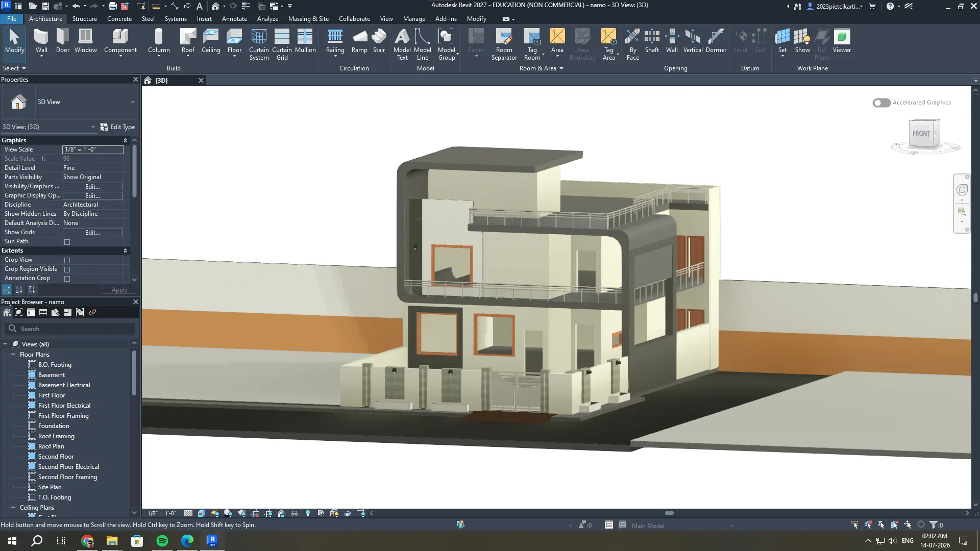
Task: Click Apply in Properties panel
Action: pos(119,290)
